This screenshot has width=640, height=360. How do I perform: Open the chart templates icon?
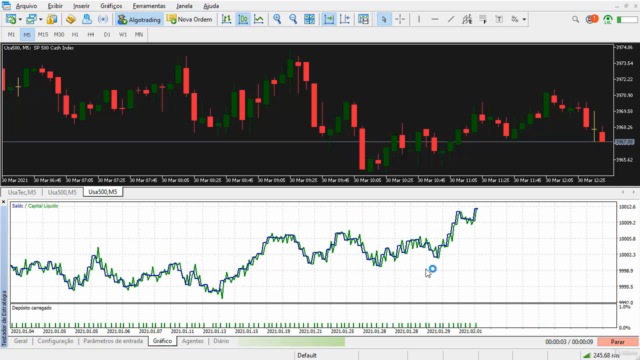click(363, 19)
